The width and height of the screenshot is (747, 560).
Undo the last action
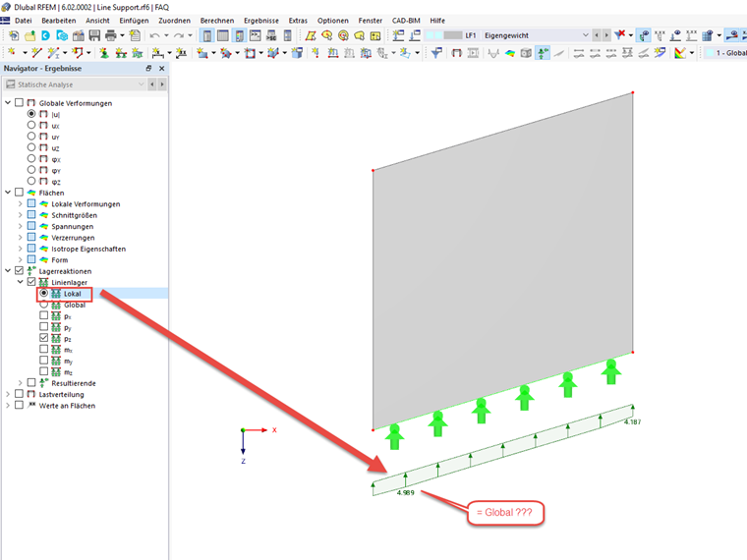point(154,35)
